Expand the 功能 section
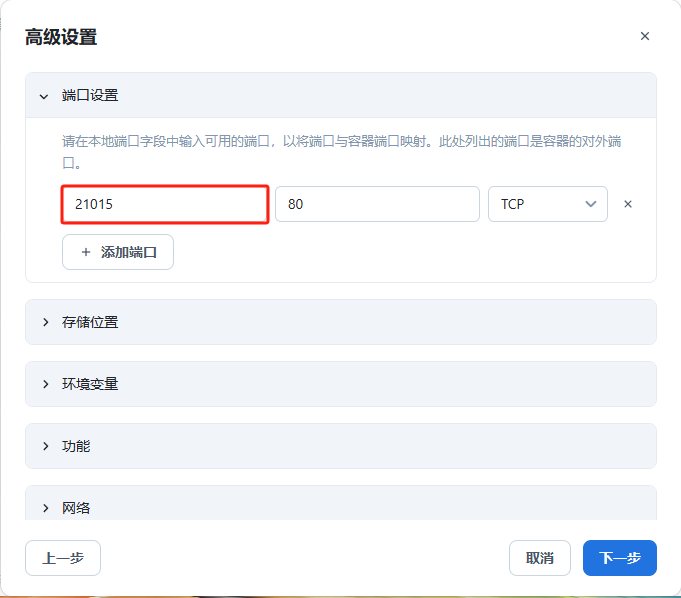The height and width of the screenshot is (598, 681). click(340, 446)
